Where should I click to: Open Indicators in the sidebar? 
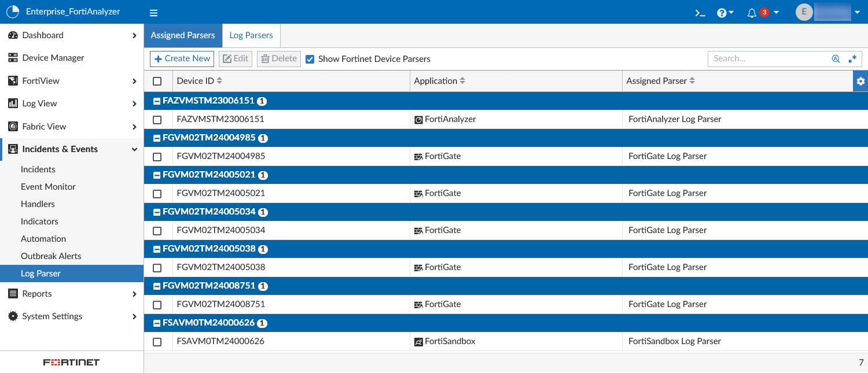[x=39, y=221]
